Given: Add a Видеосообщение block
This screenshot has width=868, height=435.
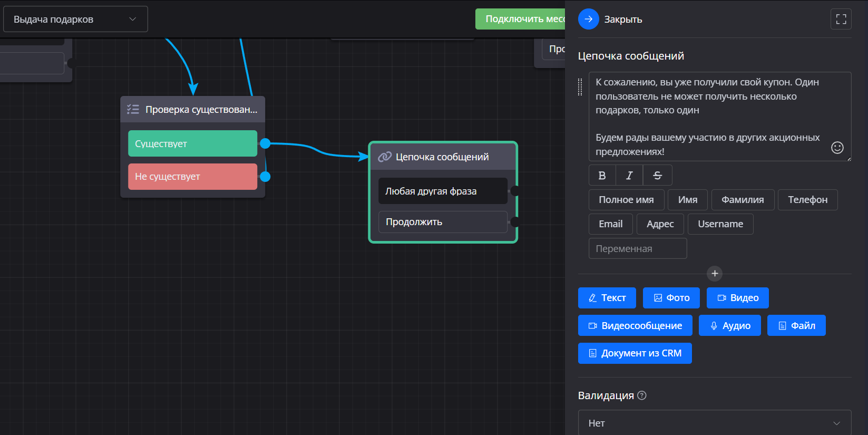Looking at the screenshot, I should click(x=635, y=326).
